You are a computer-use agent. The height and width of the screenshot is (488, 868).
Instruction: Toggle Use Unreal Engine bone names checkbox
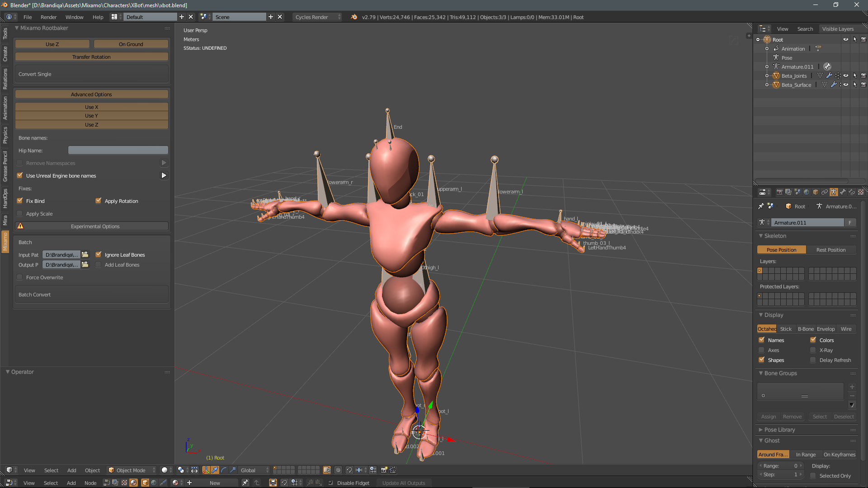[19, 175]
